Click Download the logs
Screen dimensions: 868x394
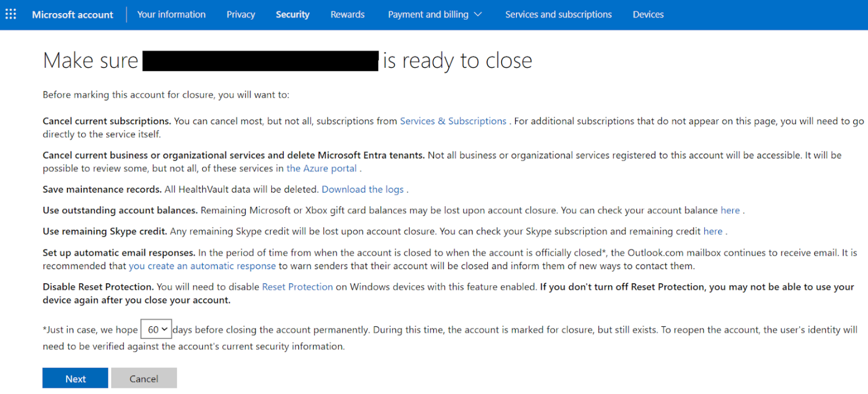click(363, 189)
